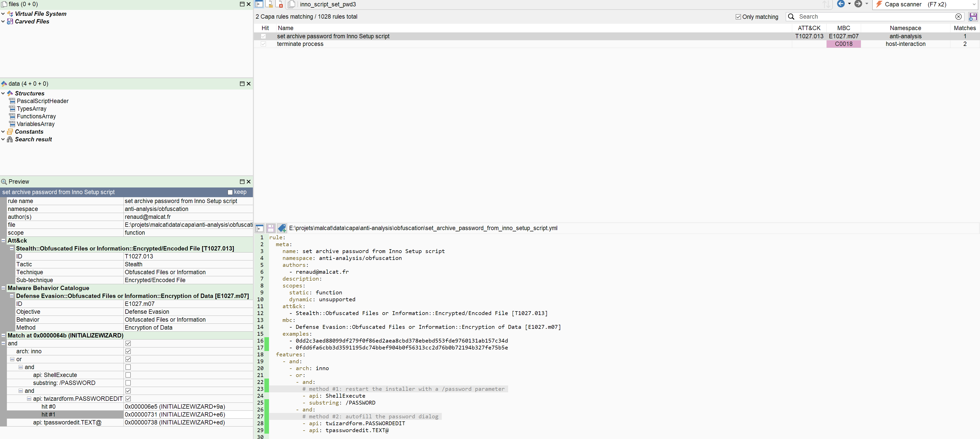Image resolution: width=980 pixels, height=439 pixels.
Task: Float the files panel with its undock icon
Action: click(x=242, y=4)
